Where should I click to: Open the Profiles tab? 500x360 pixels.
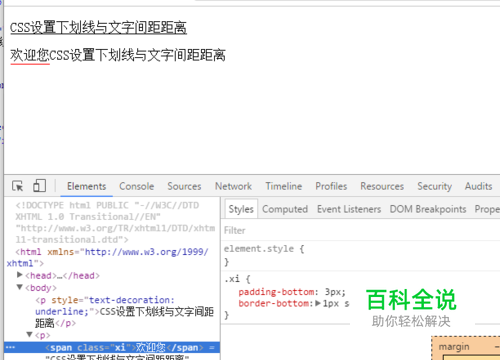[331, 186]
